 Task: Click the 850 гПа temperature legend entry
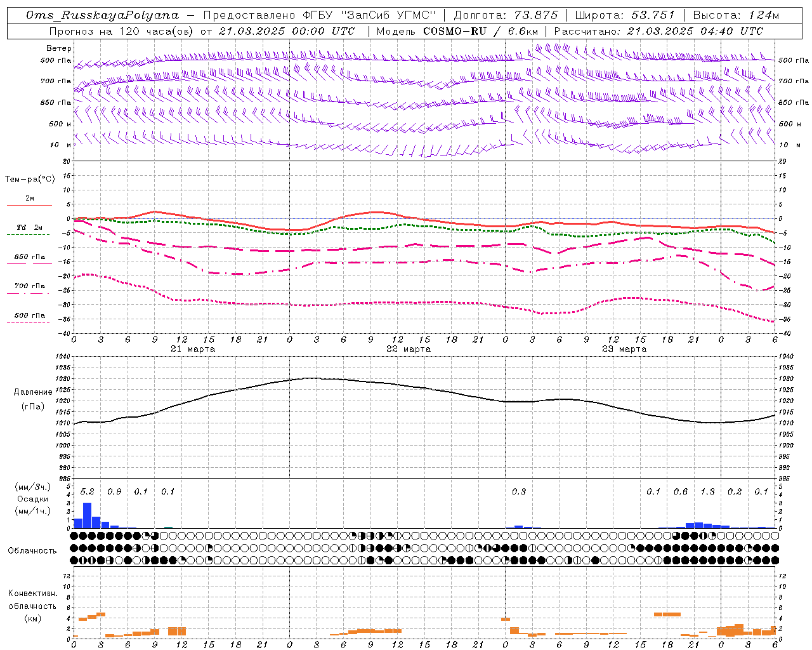[x=30, y=257]
